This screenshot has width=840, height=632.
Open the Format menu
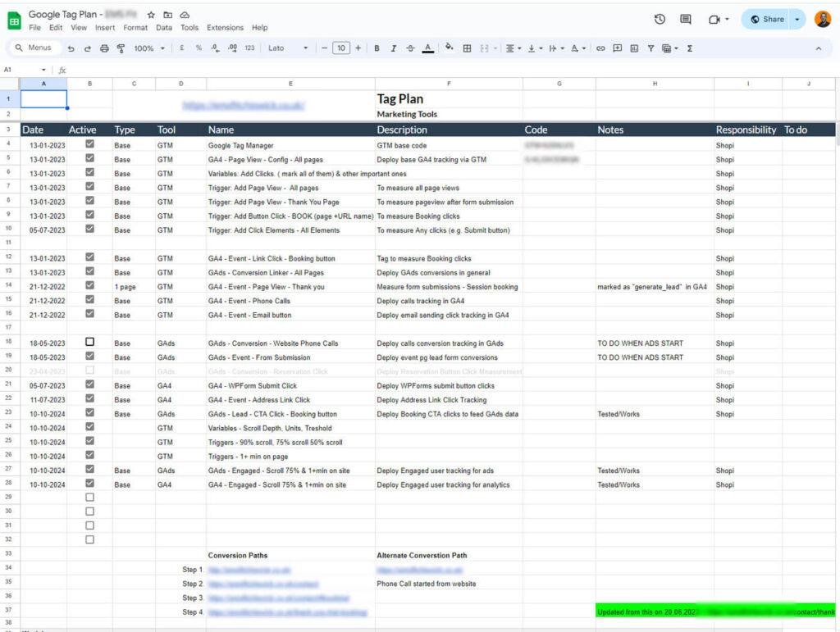135,28
